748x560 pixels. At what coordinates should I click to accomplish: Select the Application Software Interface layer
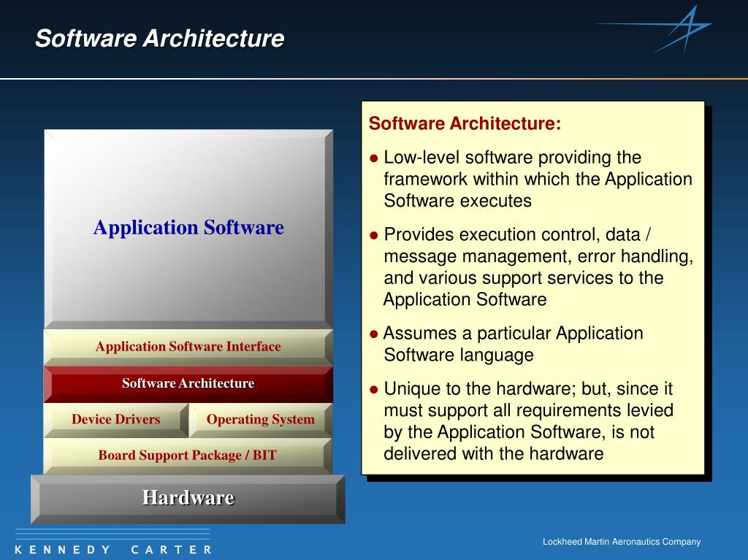188,347
